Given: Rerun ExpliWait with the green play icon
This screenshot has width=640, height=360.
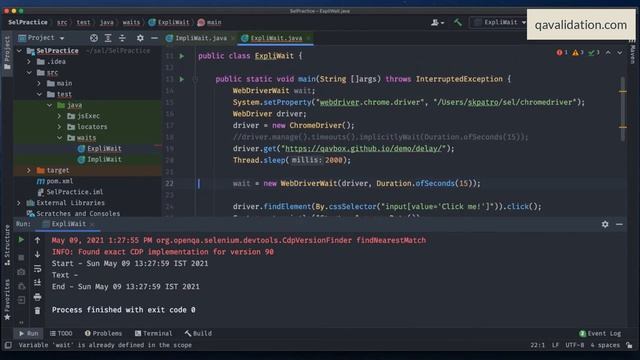Looking at the screenshot, I should click(21, 240).
